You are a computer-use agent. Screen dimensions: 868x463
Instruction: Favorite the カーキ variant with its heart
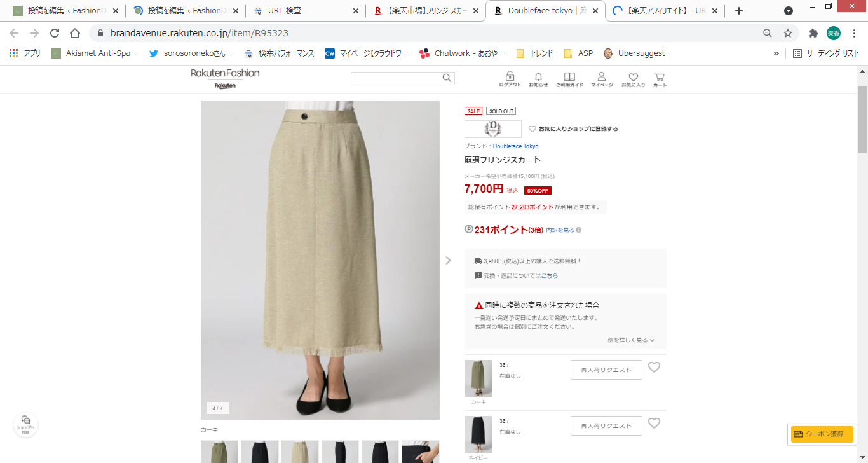pos(654,367)
